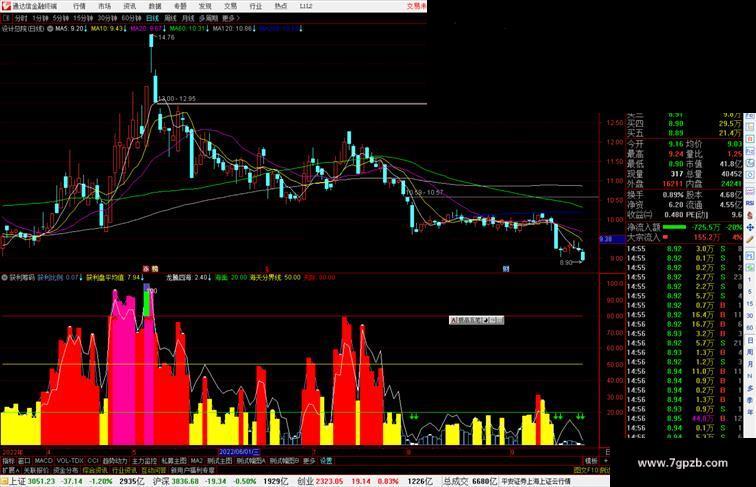The height and width of the screenshot is (487, 756).
Task: Click the round icon beside 设计总院(日线)
Action: tap(50, 29)
